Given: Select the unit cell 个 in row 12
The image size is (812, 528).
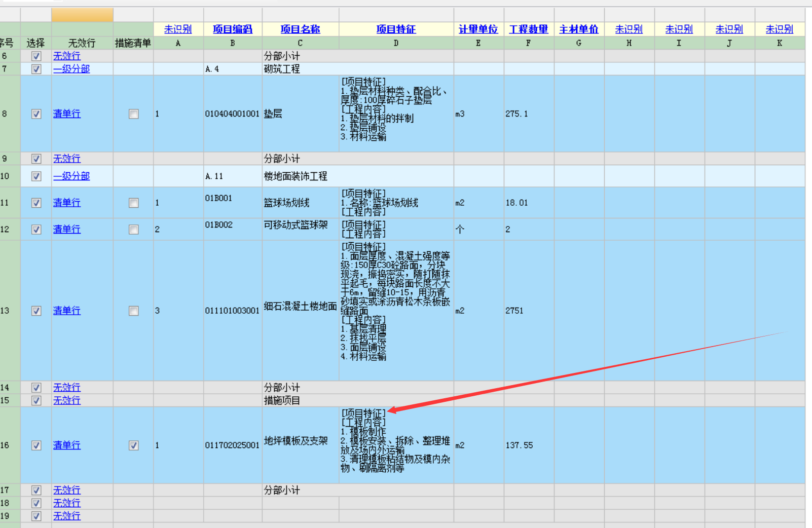Looking at the screenshot, I should pyautogui.click(x=478, y=230).
